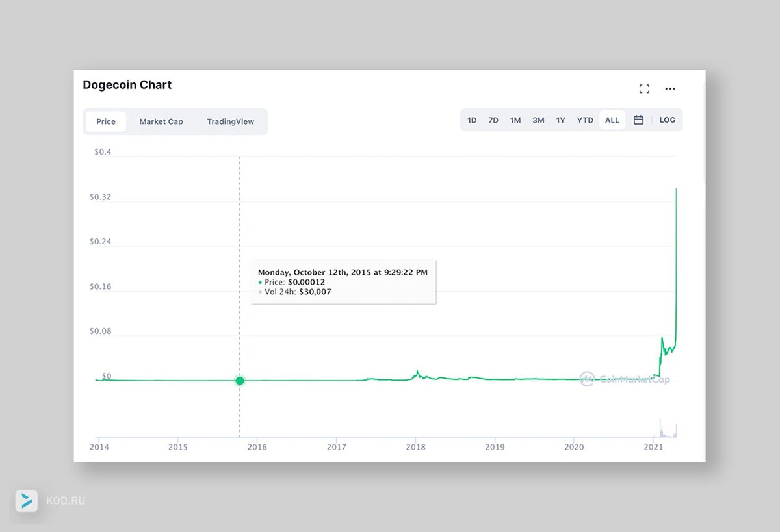This screenshot has height=532, width=780.
Task: Toggle LOG scale for the chart
Action: (x=668, y=120)
